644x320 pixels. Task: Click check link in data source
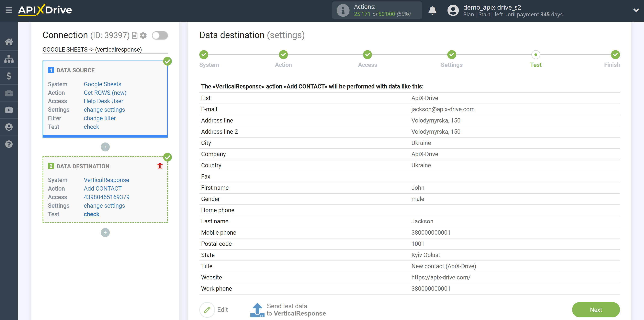(91, 127)
